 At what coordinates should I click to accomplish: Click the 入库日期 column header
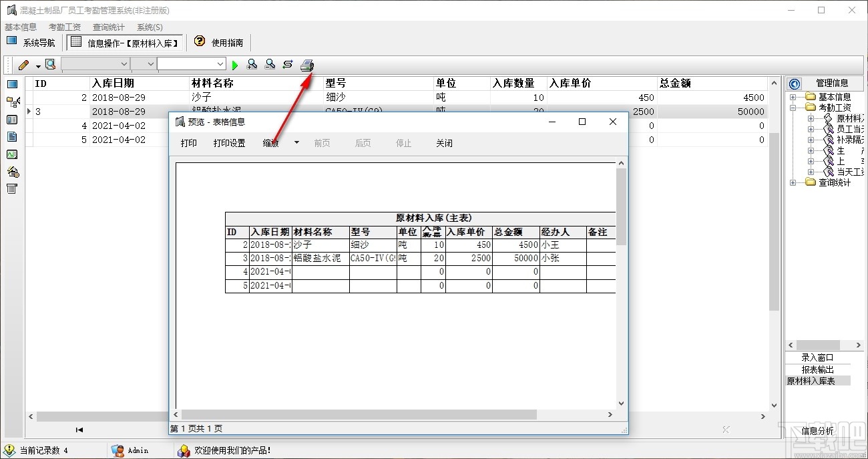(x=140, y=84)
